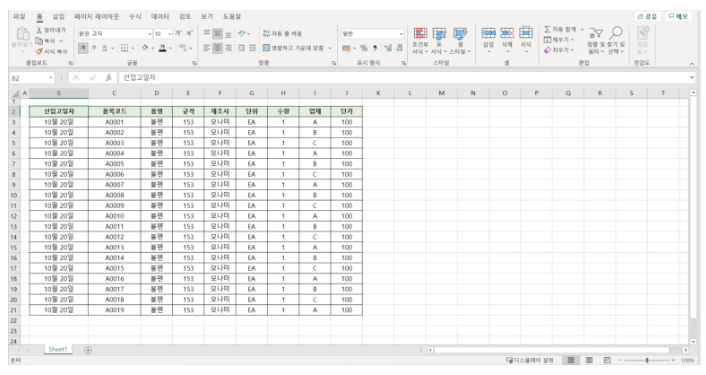Image resolution: width=706 pixels, height=375 pixels.
Task: Click the Borders icon
Action: [125, 48]
